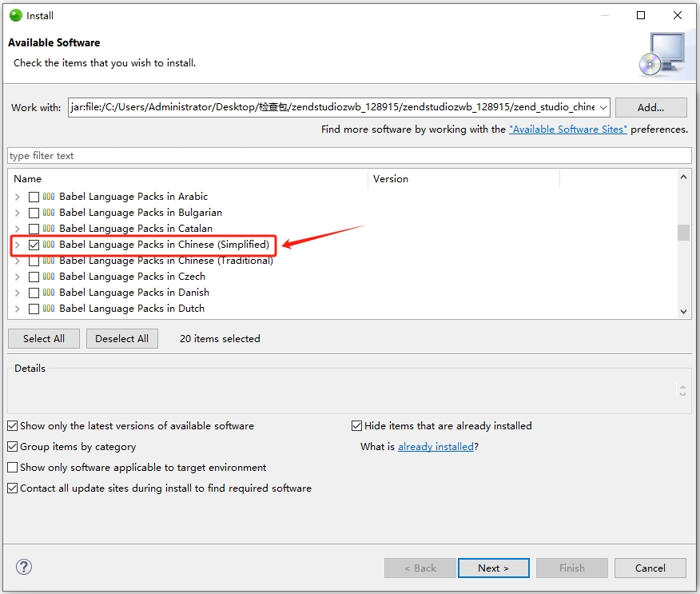Viewport: 700px width, 594px height.
Task: Click the type filter text field
Action: pos(349,156)
